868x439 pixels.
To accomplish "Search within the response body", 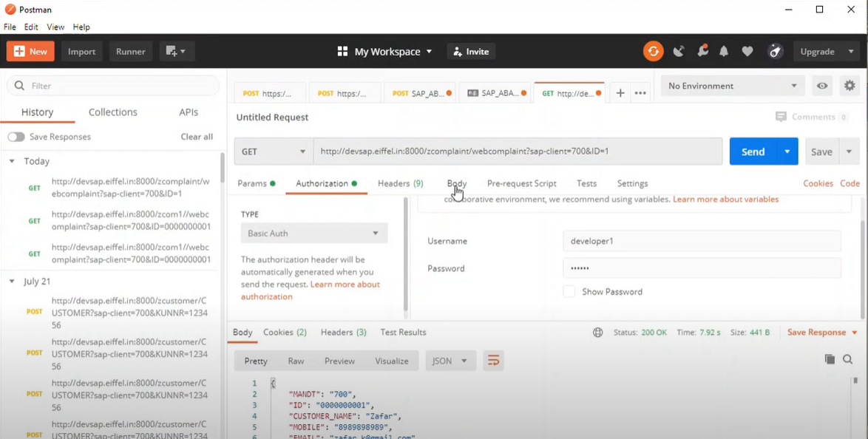I will coord(847,359).
